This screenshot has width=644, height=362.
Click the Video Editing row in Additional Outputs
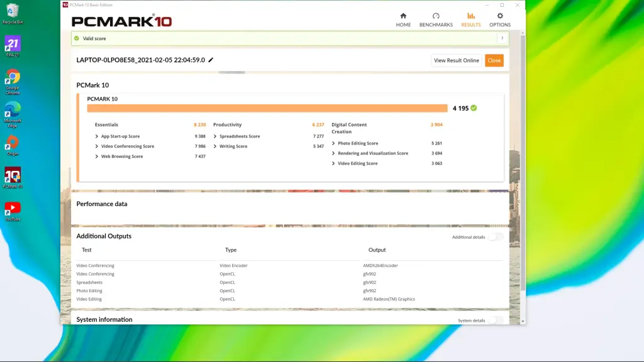pos(290,299)
